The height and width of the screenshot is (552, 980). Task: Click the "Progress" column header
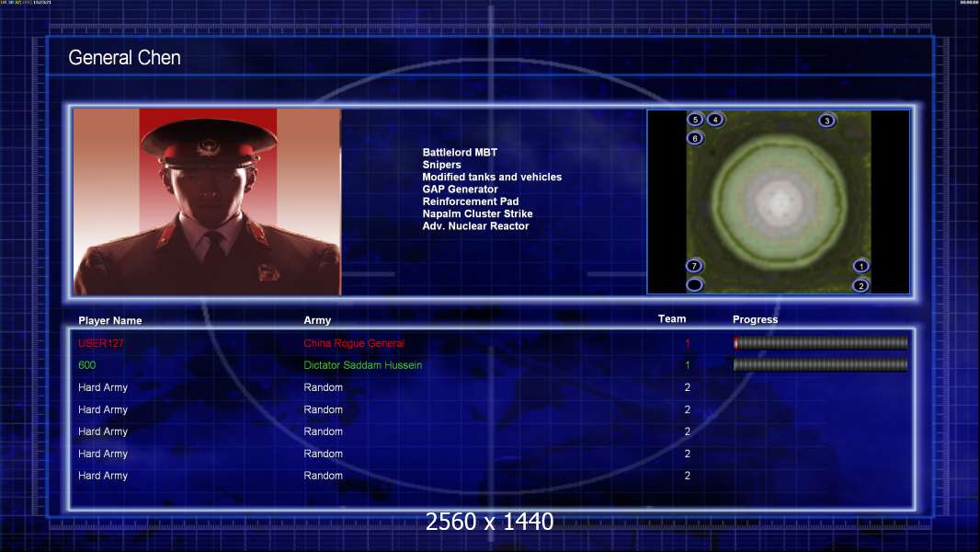tap(755, 319)
